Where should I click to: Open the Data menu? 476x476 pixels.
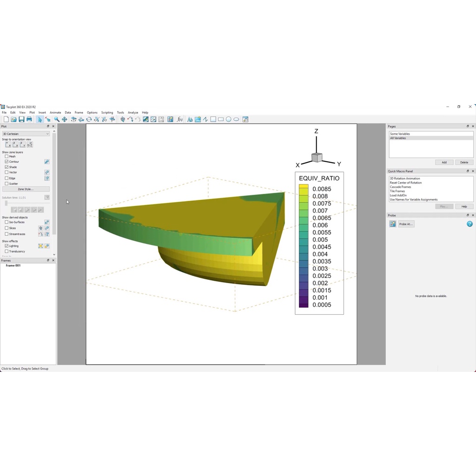(x=68, y=112)
